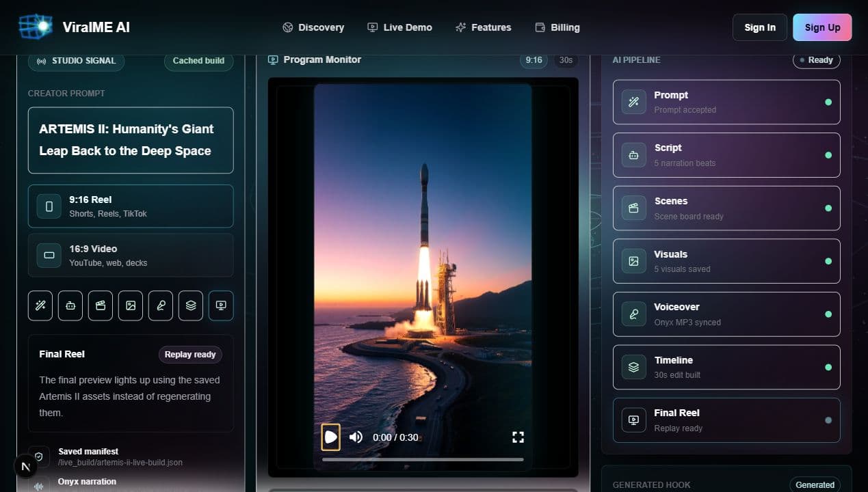Click the Saved manifest shield icon

[39, 456]
